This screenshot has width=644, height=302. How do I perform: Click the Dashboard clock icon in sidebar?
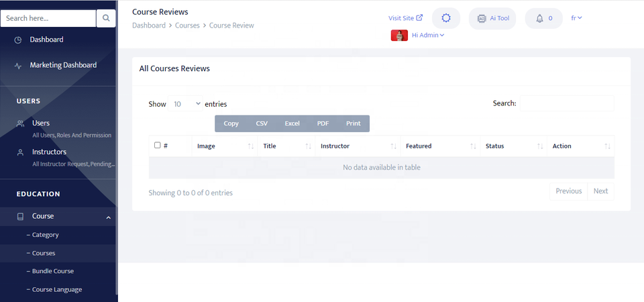[x=18, y=40]
